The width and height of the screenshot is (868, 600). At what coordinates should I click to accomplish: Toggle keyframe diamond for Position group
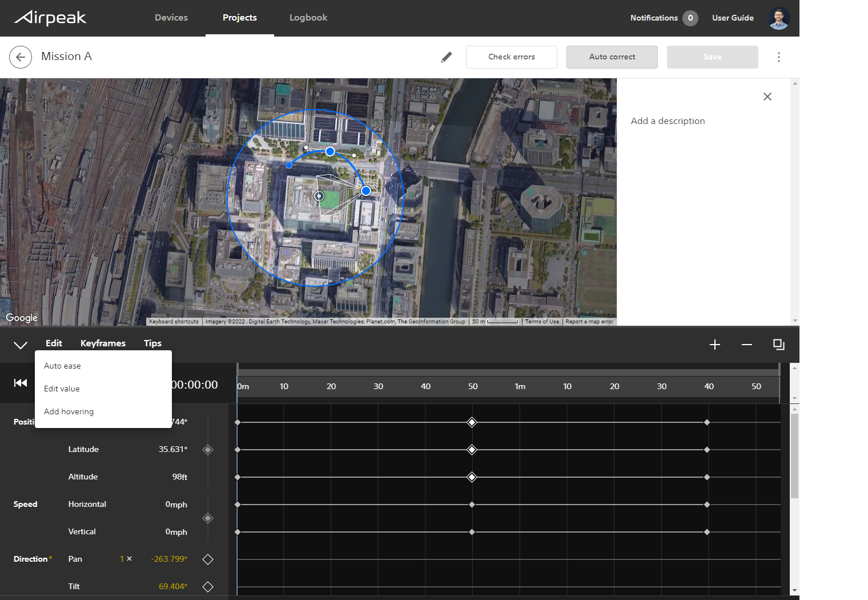coord(208,450)
